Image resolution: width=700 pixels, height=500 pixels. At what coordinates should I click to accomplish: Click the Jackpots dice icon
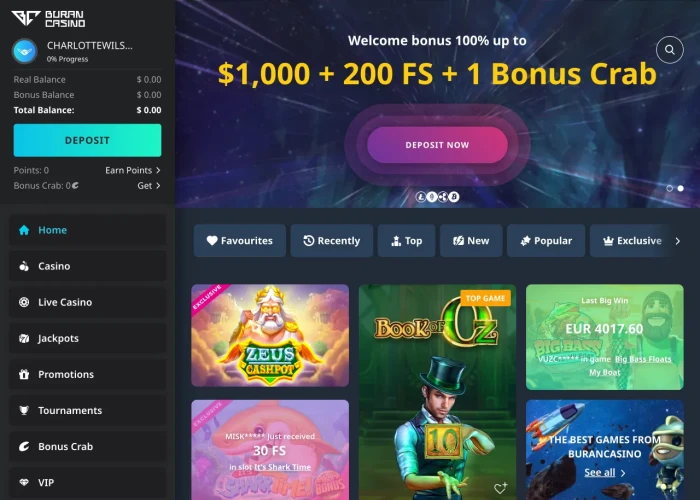(x=24, y=338)
